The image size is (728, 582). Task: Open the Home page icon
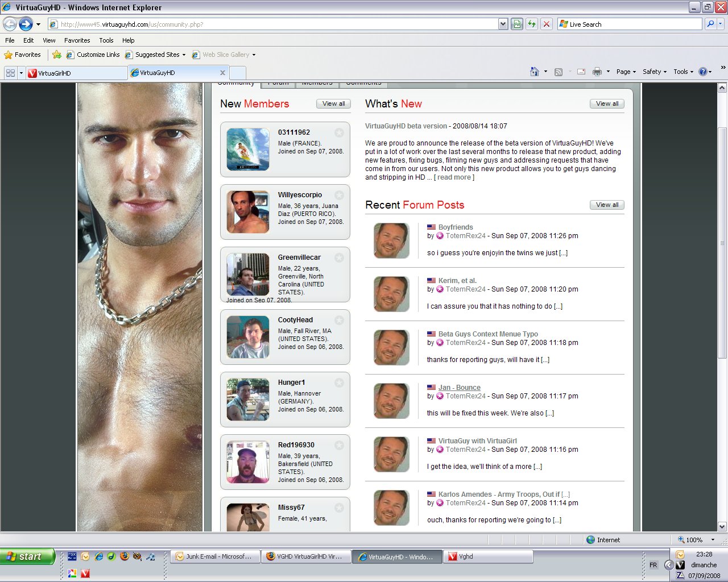point(534,72)
